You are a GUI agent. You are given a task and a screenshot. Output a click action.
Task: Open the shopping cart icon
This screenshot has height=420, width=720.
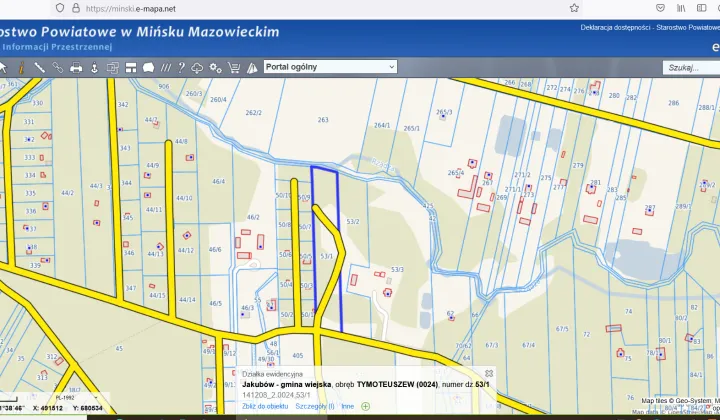pos(234,68)
